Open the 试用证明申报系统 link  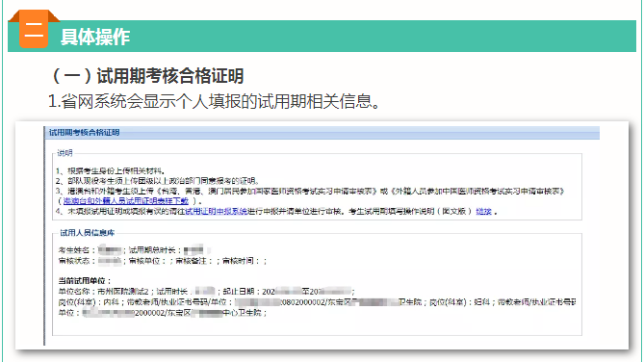pyautogui.click(x=216, y=211)
